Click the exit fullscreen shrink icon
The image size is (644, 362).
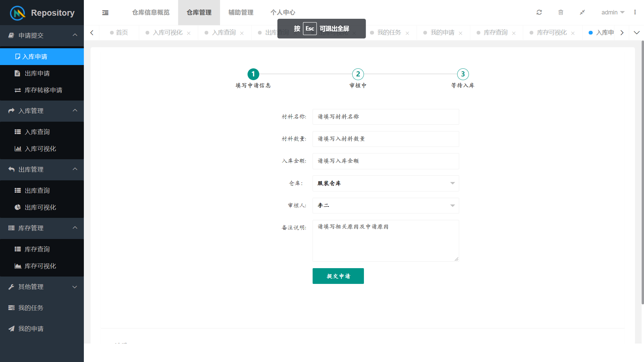582,12
